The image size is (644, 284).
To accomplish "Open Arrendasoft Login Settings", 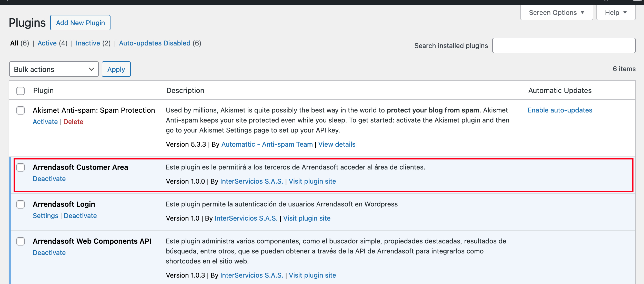I will (x=45, y=216).
